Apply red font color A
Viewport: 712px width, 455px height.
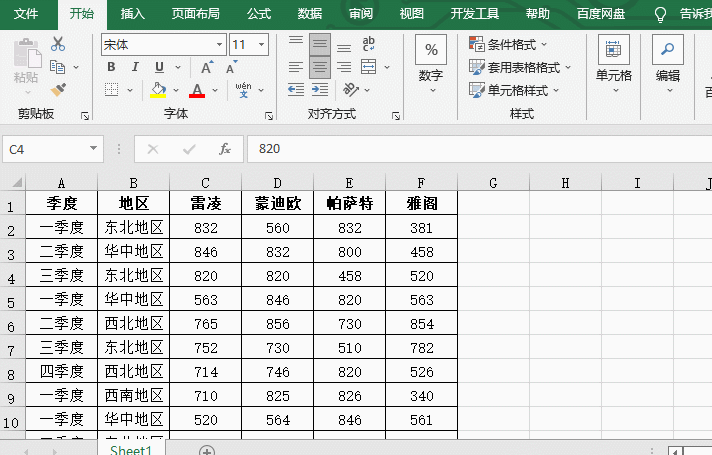(197, 90)
